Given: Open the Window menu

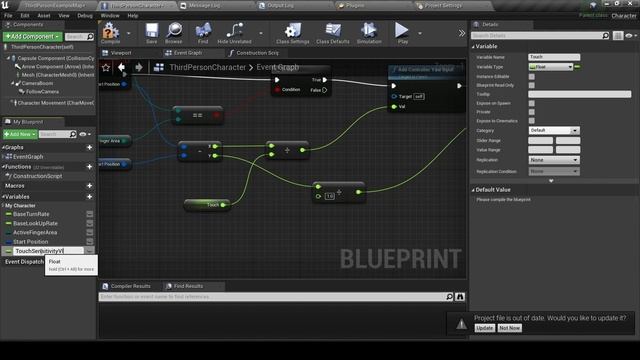Looking at the screenshot, I should (x=110, y=16).
